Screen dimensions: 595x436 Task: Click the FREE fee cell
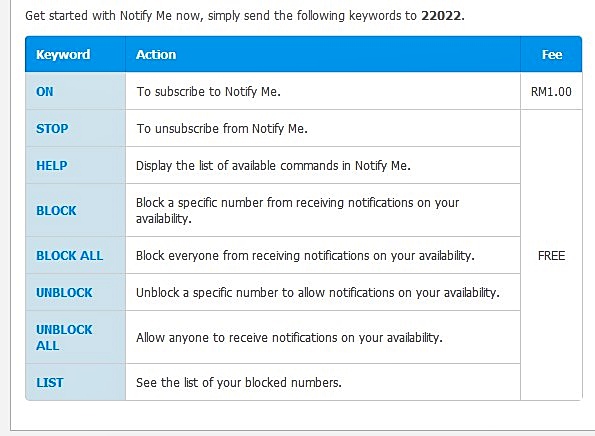pos(551,255)
